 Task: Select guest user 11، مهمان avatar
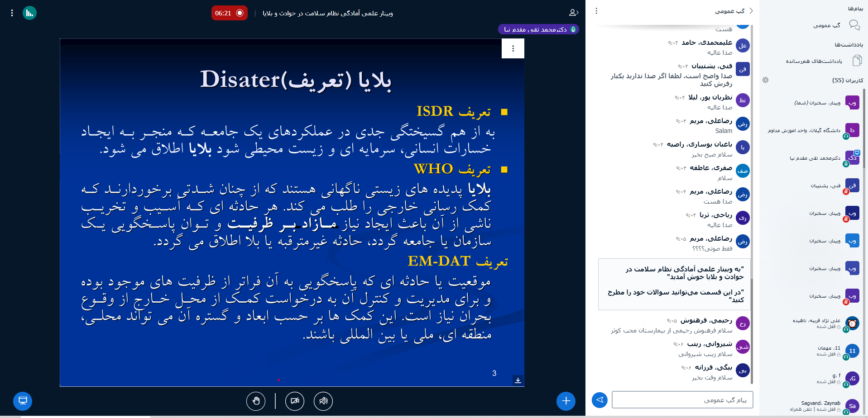pos(852,351)
